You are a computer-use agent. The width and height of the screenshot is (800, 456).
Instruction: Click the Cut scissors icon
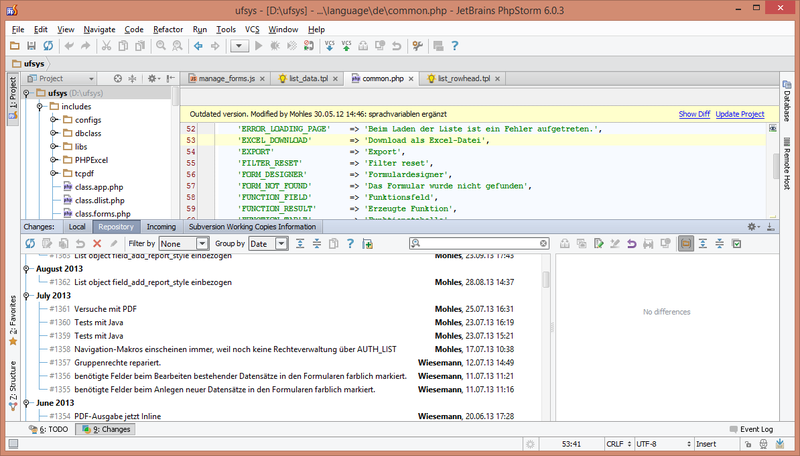106,46
